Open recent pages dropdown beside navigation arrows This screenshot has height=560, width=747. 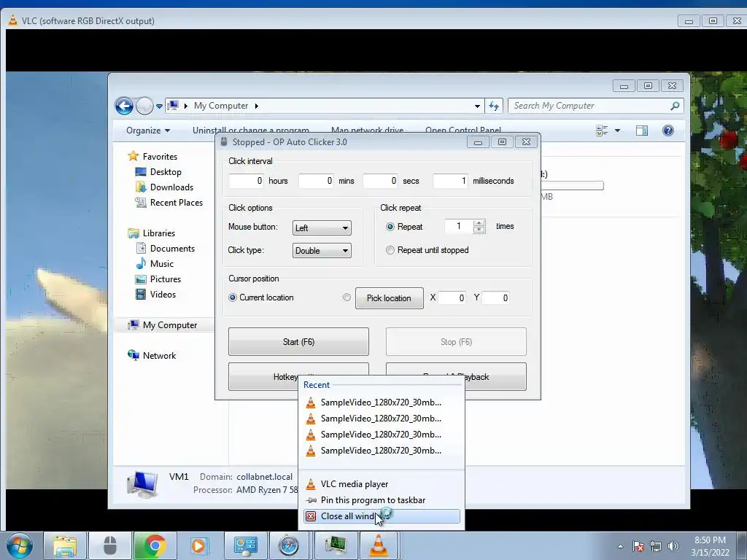(x=159, y=106)
